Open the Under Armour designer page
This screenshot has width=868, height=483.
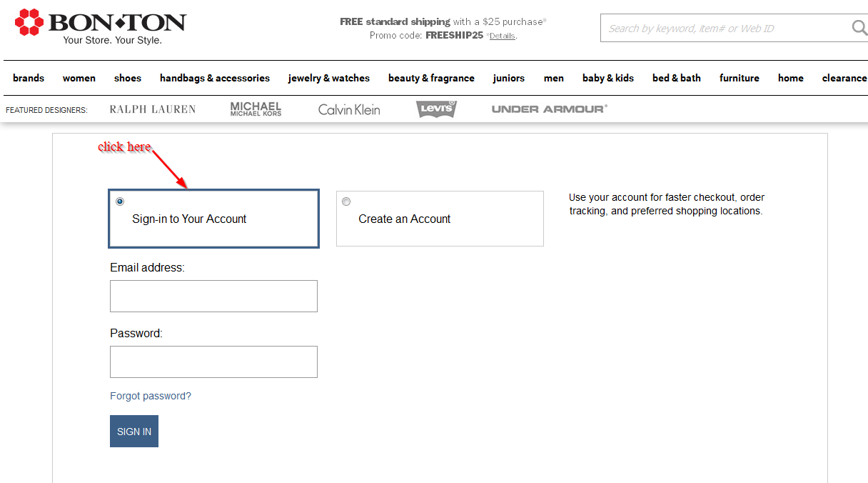tap(548, 108)
